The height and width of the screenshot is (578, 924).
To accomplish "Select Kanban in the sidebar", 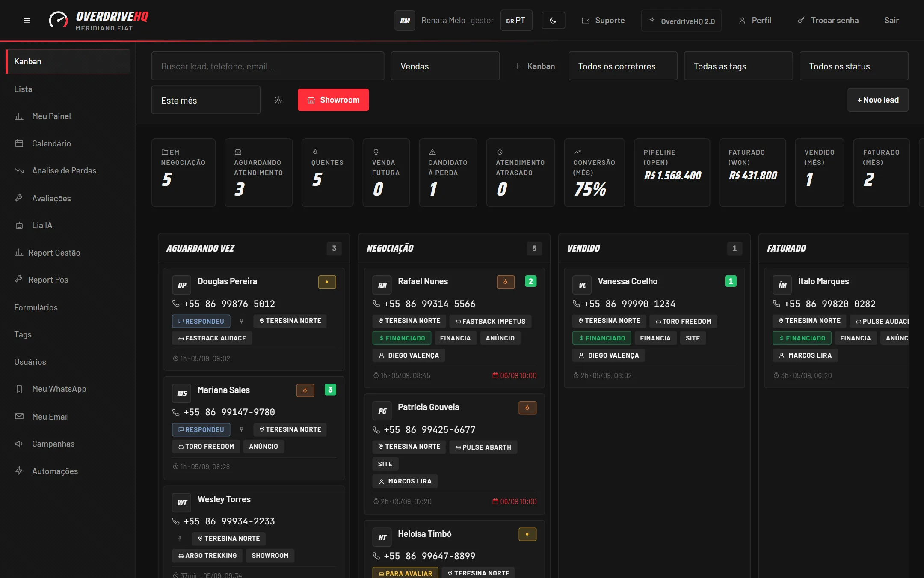I will 68,61.
